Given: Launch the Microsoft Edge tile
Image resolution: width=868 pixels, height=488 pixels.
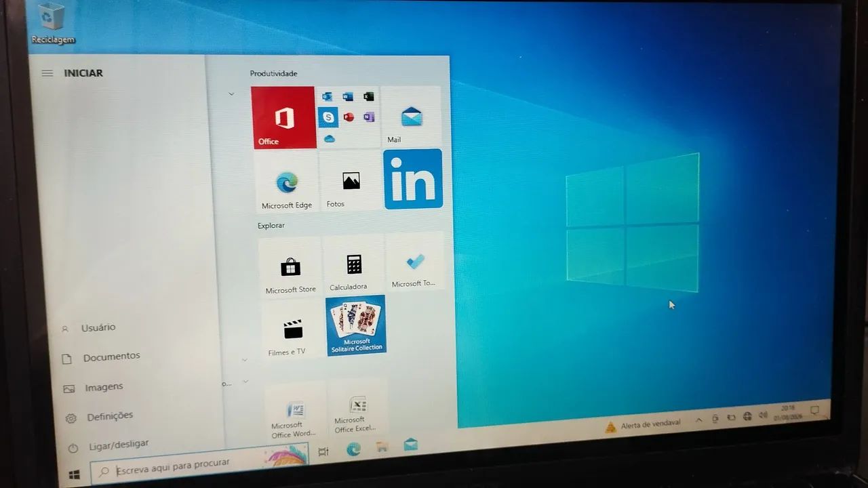Looking at the screenshot, I should pos(287,182).
